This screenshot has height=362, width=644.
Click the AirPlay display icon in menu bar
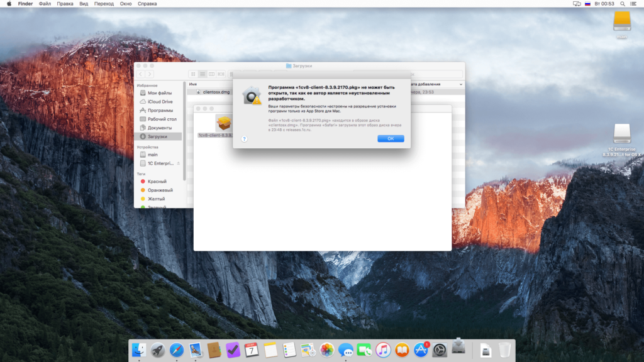(577, 4)
